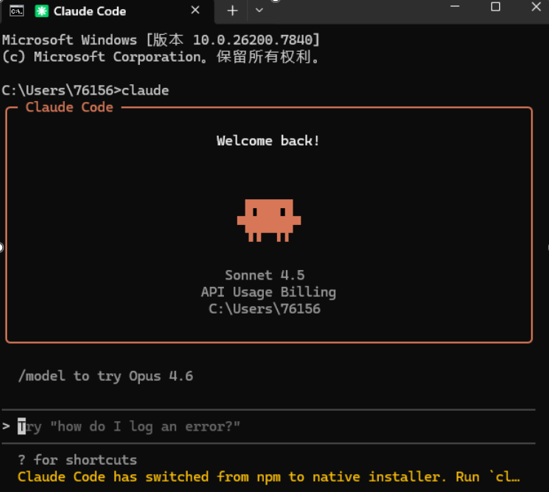The image size is (549, 492).
Task: Click the '? for shortcuts' hint
Action: point(77,460)
